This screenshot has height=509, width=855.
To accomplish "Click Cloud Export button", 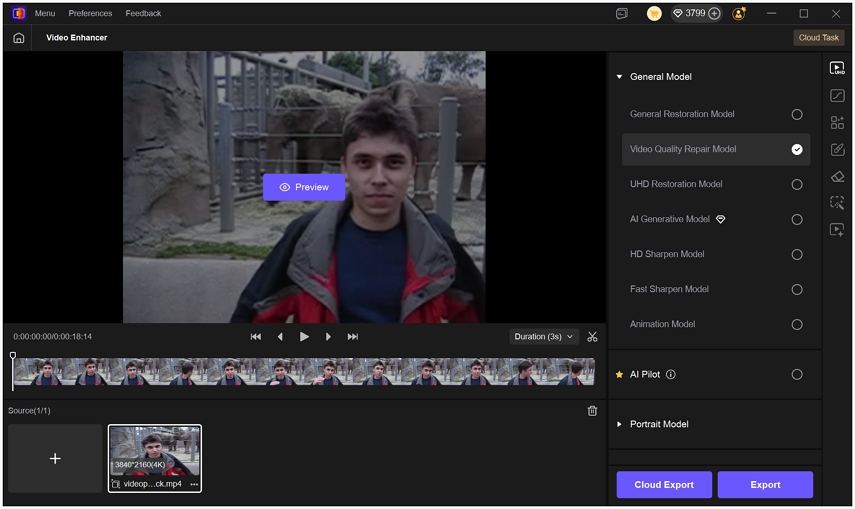I will click(664, 484).
